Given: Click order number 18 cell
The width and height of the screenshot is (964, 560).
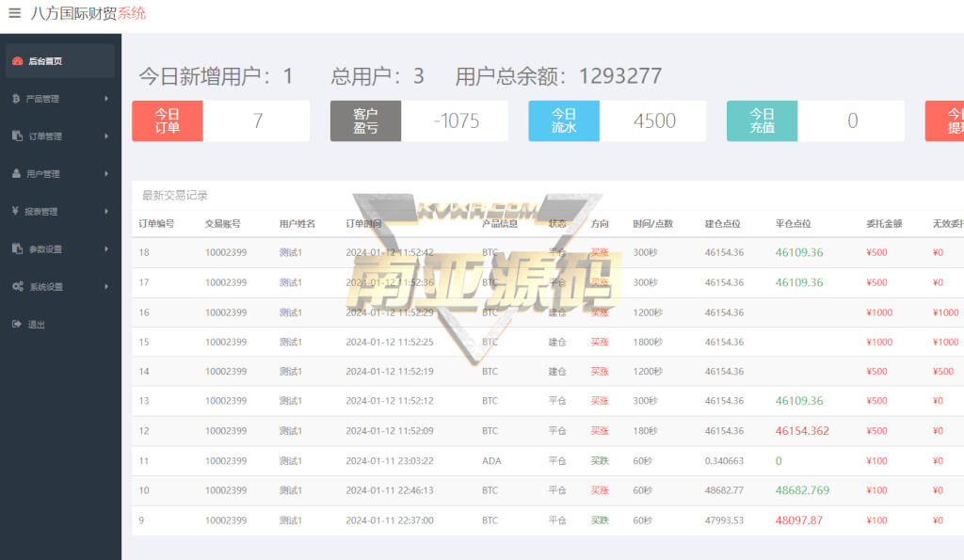Looking at the screenshot, I should point(144,252).
